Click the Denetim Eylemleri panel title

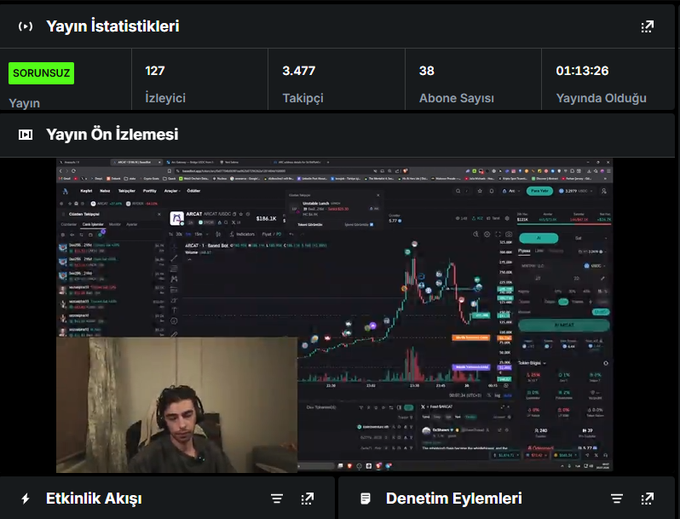coord(454,499)
